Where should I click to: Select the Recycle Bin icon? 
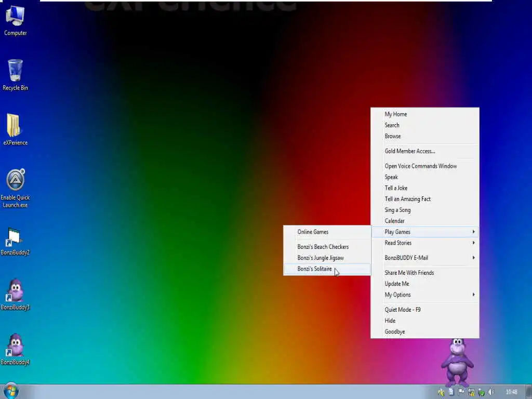15,75
